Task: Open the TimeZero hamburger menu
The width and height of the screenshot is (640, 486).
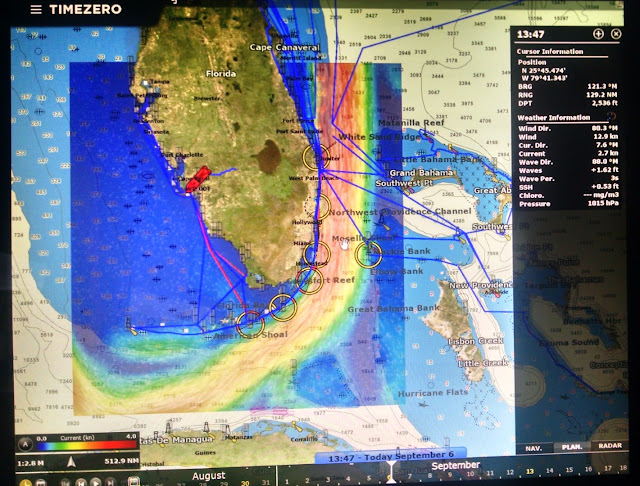Action: (x=36, y=9)
